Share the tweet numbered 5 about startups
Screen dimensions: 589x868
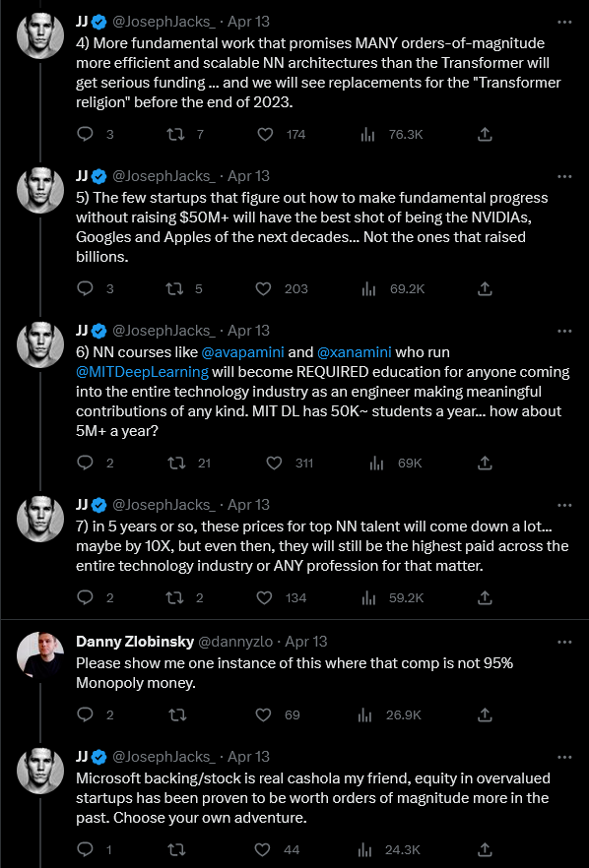[485, 289]
